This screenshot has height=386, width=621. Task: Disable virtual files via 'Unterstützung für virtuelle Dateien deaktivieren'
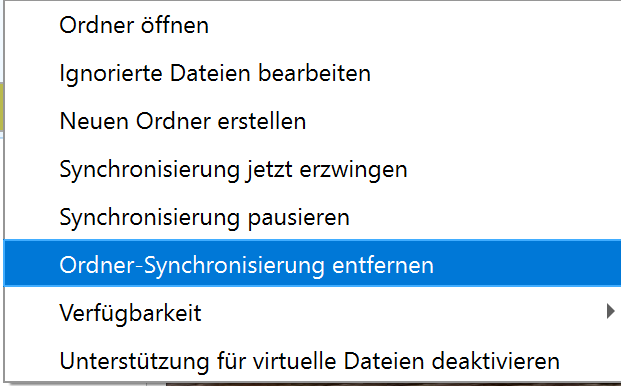tap(312, 361)
